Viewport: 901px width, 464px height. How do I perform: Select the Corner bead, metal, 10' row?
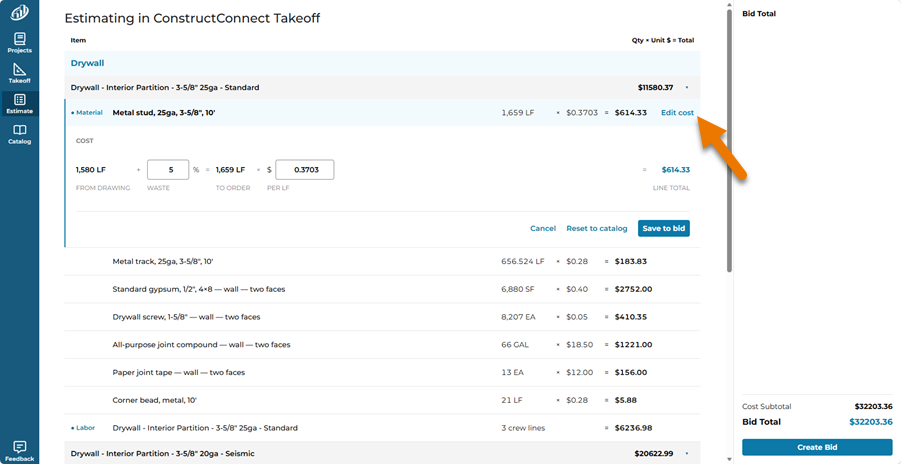tap(383, 400)
